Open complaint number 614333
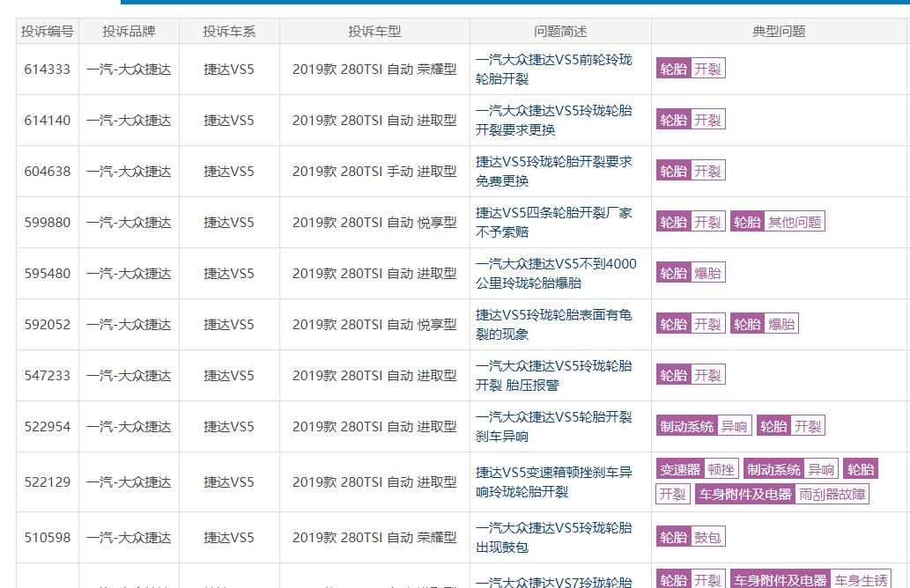This screenshot has width=910, height=588. (x=47, y=69)
